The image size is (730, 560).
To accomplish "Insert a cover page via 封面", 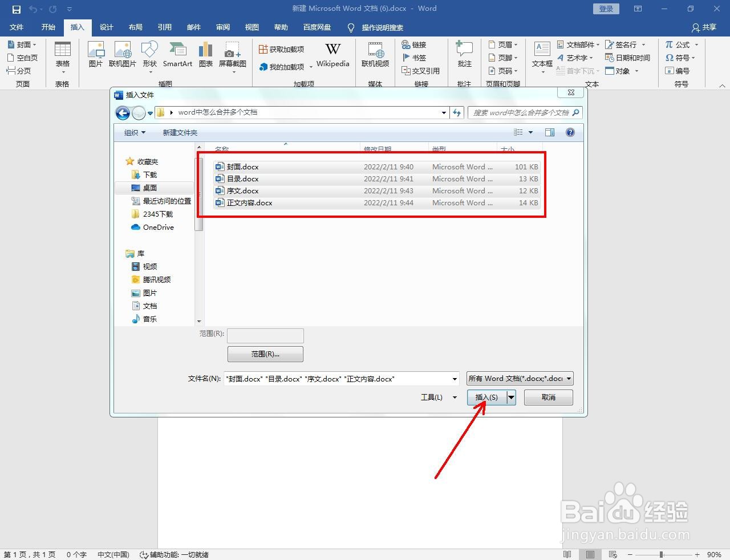I will pyautogui.click(x=22, y=44).
